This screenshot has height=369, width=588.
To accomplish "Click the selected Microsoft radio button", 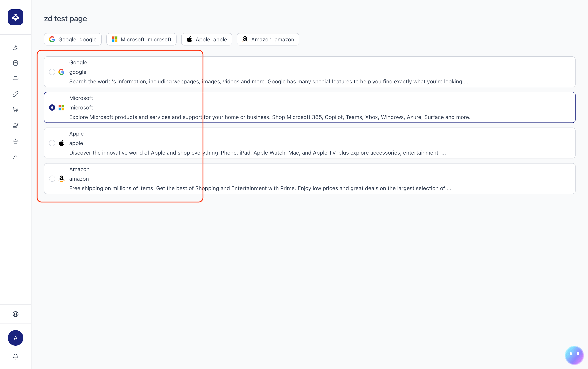I will 52,108.
